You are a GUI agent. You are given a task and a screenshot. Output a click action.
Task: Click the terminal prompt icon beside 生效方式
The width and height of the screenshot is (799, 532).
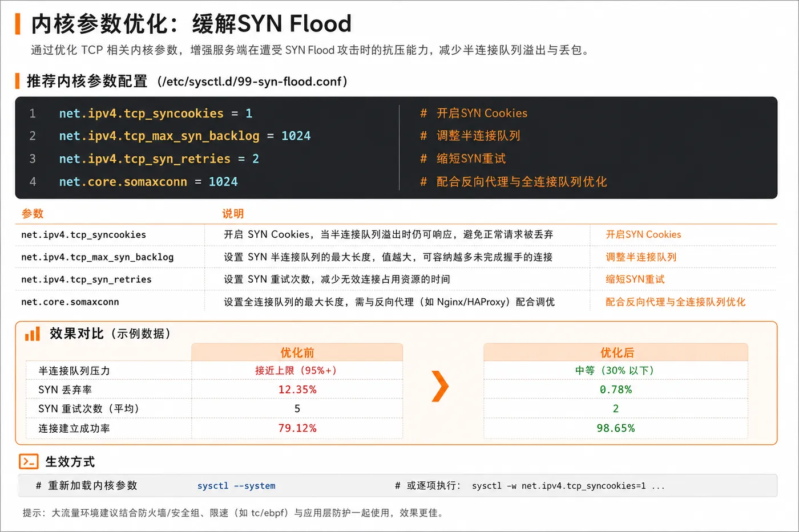pyautogui.click(x=29, y=461)
